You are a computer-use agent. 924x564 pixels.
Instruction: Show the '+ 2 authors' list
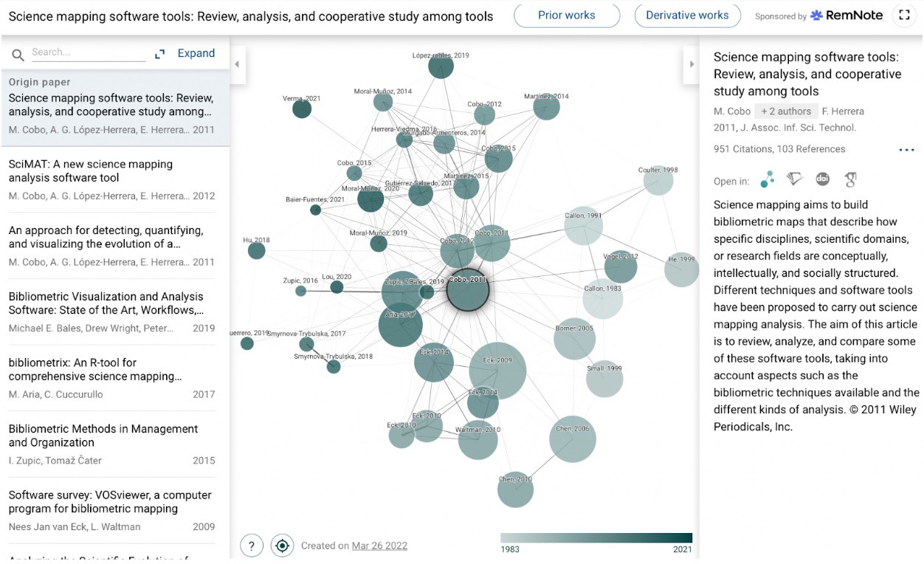(x=785, y=111)
